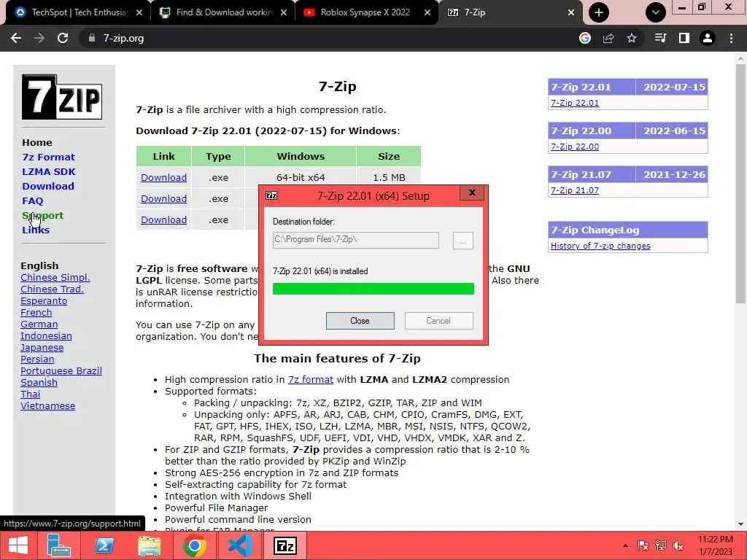Switch language to German

click(x=39, y=324)
